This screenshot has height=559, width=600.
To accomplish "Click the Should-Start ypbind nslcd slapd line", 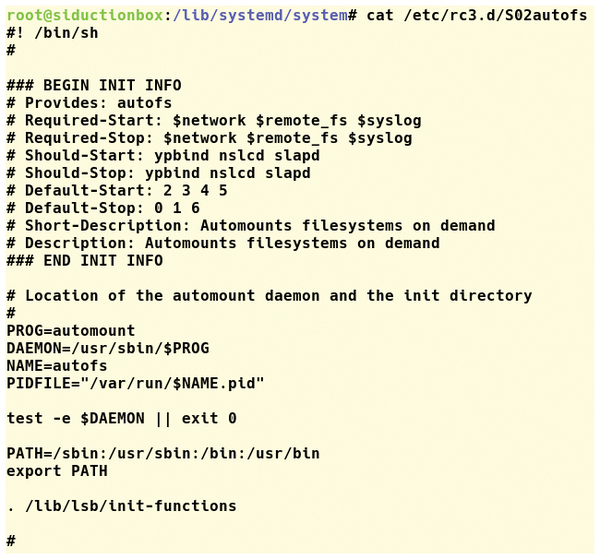I will pos(163,156).
